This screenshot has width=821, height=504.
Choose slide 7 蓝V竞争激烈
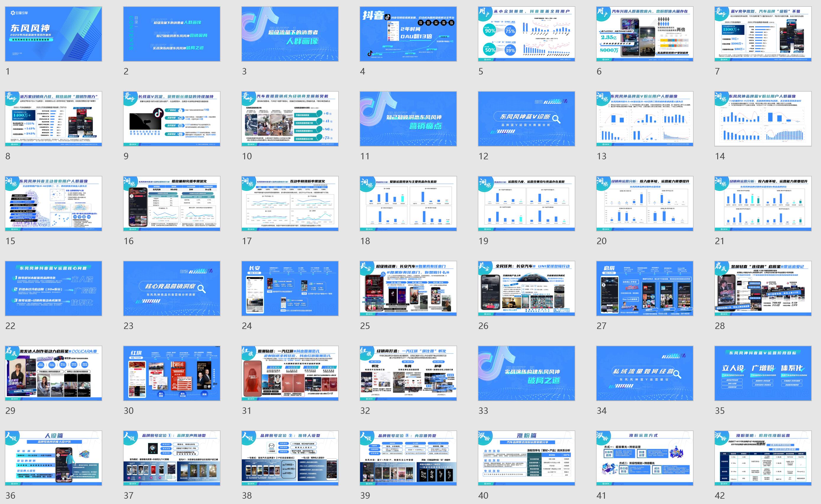click(763, 34)
